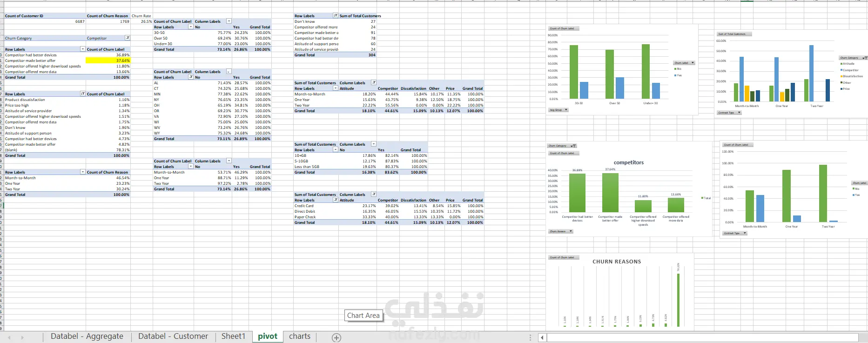Click Churn Category filter button on contract chart legend
This screenshot has height=343, width=868.
pos(853,58)
